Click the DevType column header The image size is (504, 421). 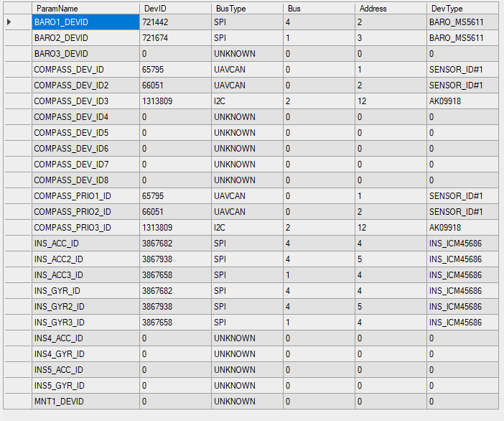coord(462,9)
